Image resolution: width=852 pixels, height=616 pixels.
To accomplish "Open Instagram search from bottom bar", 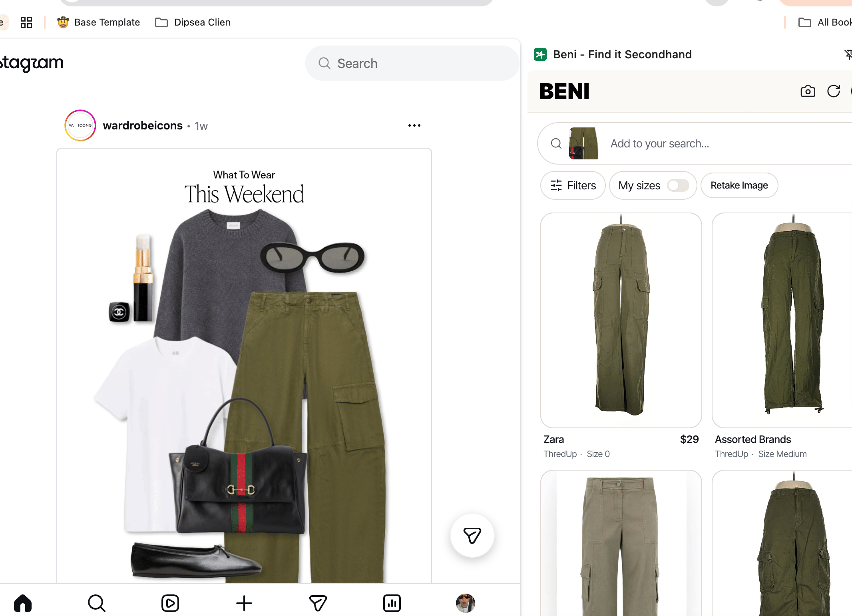I will [96, 603].
